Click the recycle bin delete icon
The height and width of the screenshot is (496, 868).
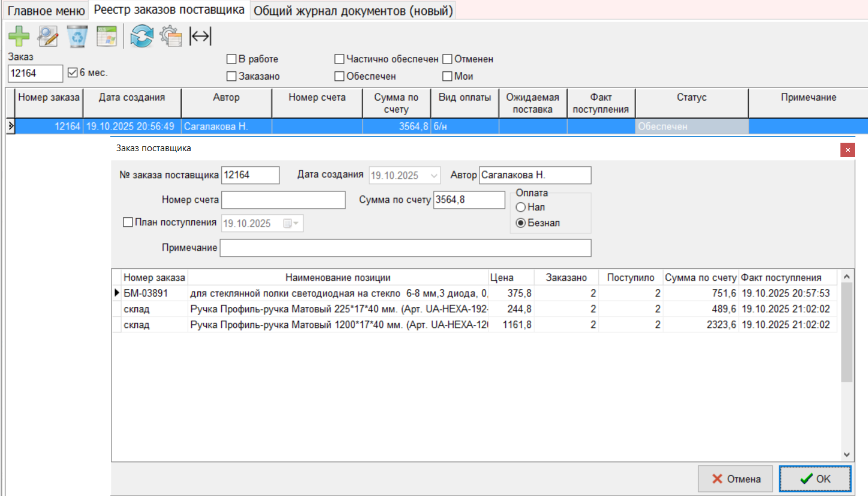(x=78, y=36)
